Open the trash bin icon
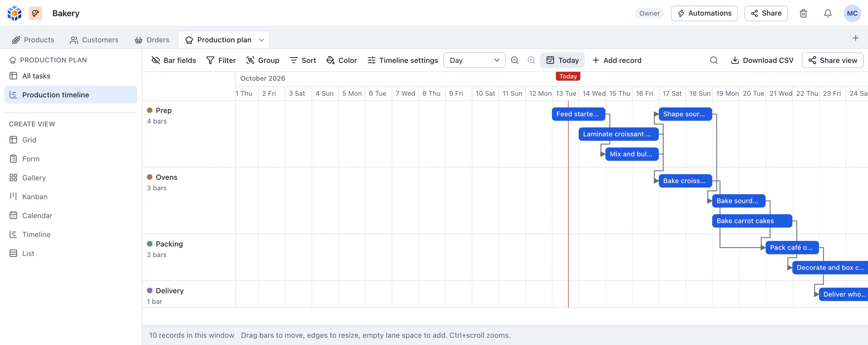 pyautogui.click(x=803, y=13)
